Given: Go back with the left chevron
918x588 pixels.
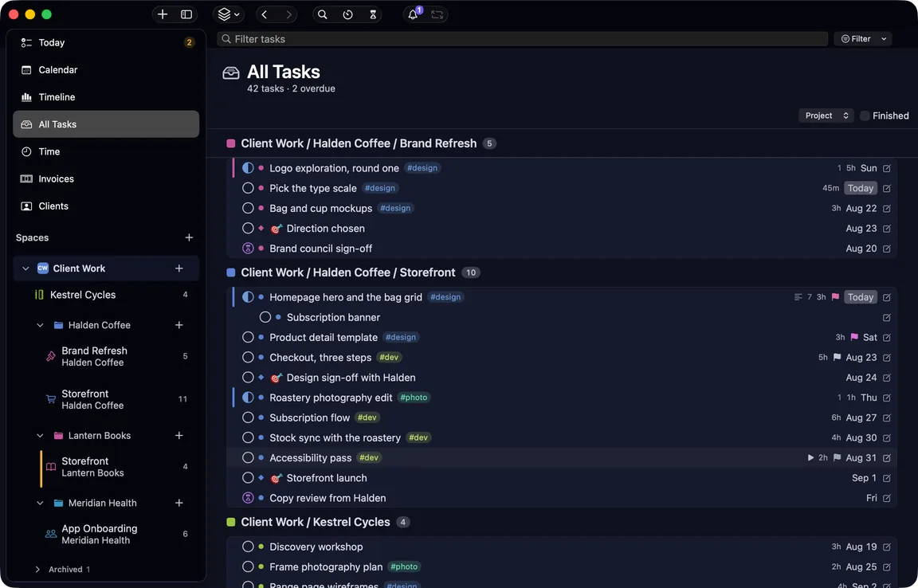Looking at the screenshot, I should pos(265,14).
